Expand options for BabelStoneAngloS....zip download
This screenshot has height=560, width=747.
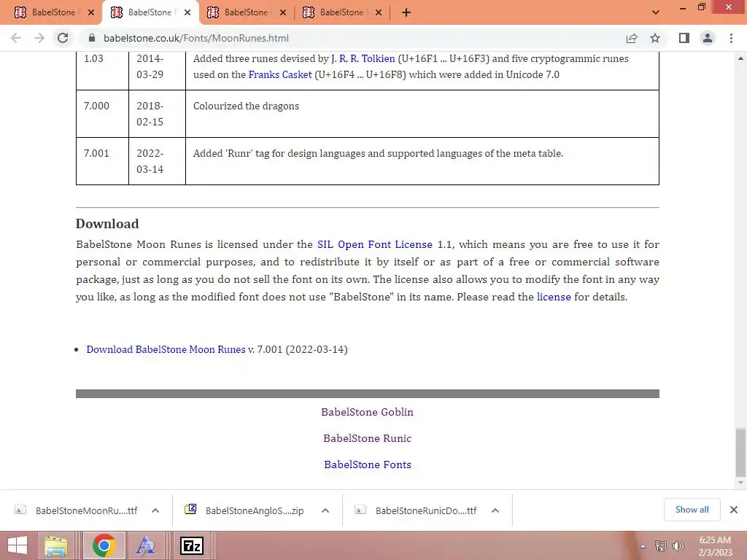[x=325, y=510]
